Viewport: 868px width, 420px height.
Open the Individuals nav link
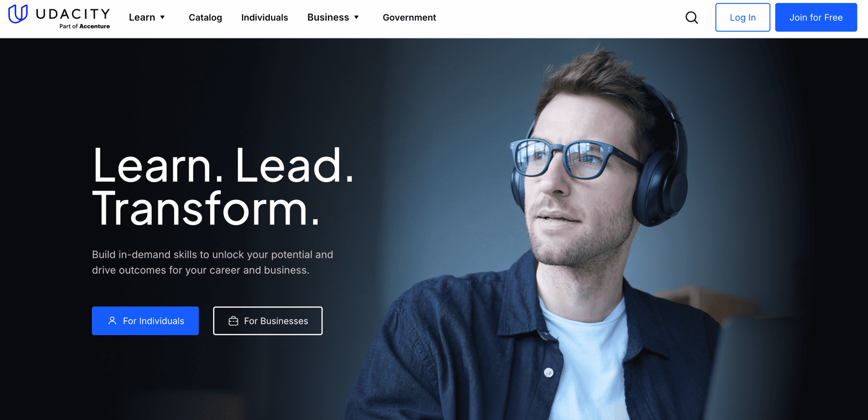pyautogui.click(x=264, y=17)
